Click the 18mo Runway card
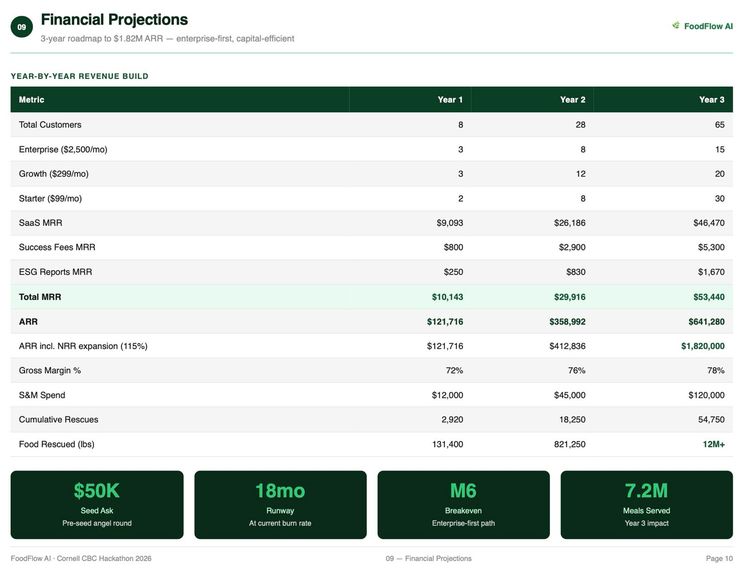 pos(280,505)
